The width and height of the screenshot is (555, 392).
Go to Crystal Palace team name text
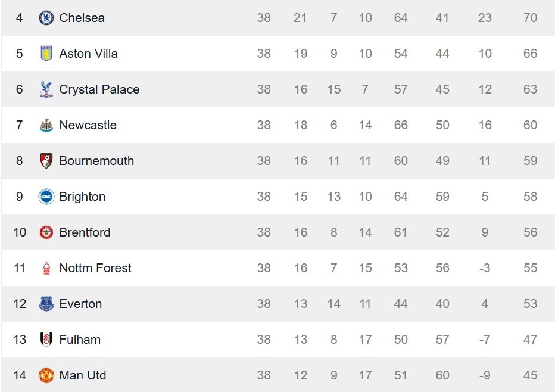[99, 89]
